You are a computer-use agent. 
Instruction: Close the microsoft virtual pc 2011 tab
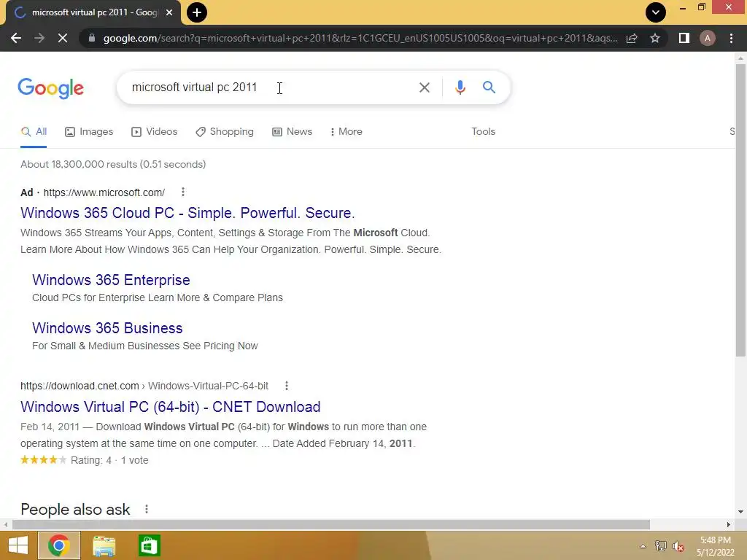click(x=169, y=13)
